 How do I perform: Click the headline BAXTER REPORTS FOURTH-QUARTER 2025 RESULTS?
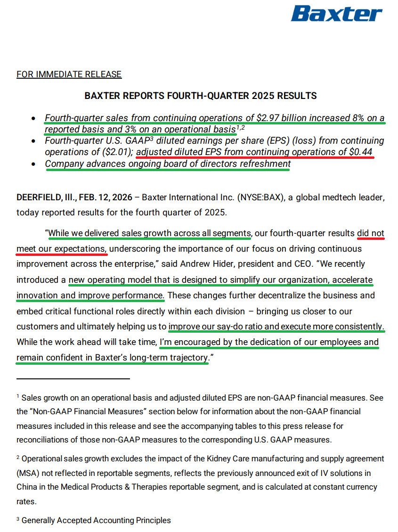pos(200,96)
